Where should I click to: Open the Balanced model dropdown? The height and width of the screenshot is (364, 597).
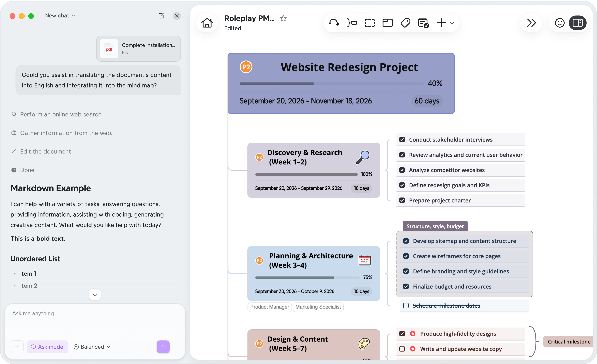tap(92, 347)
